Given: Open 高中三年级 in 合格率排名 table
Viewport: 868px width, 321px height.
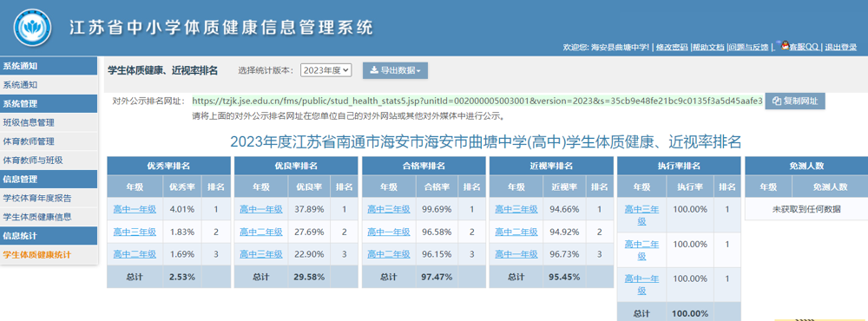Looking at the screenshot, I should [x=389, y=209].
